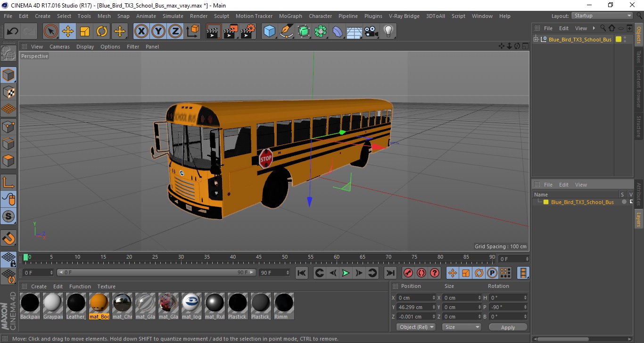This screenshot has height=343, width=644.
Task: Select the mat_Body orange material
Action: pyautogui.click(x=99, y=306)
